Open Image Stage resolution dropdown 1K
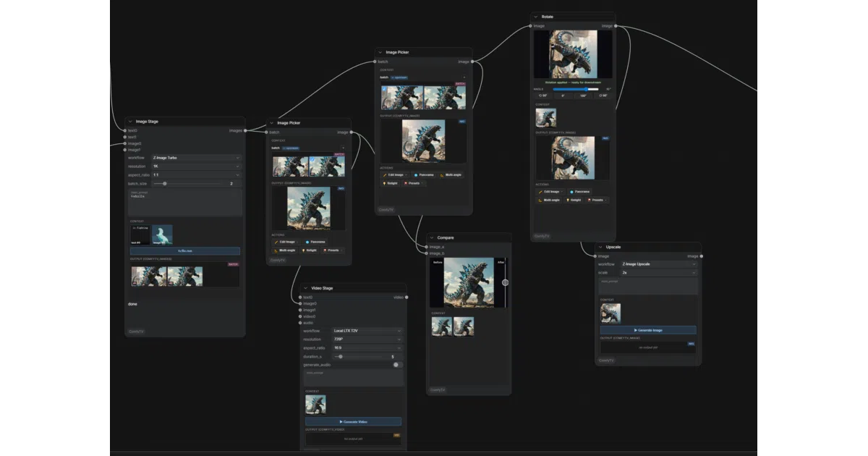This screenshot has width=868, height=456. (x=196, y=166)
